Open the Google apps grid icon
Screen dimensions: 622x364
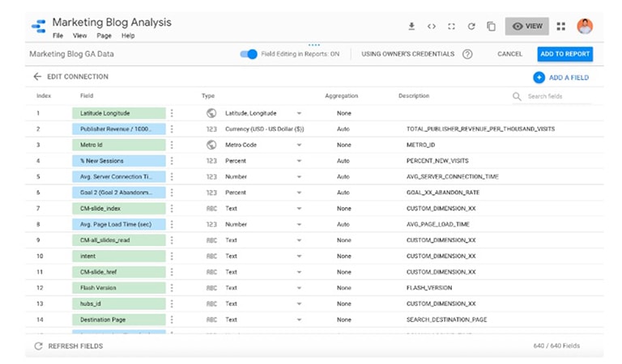(561, 27)
